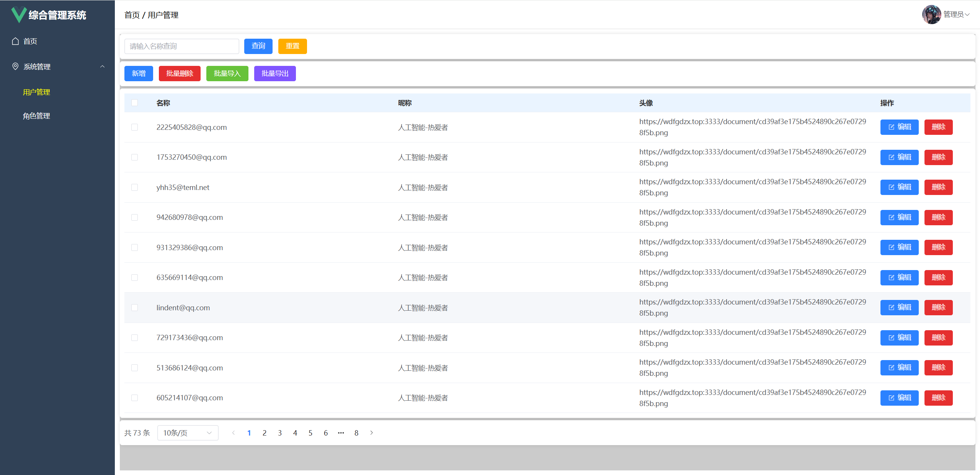This screenshot has width=980, height=475.
Task: Open the 10条/页 page size dropdown
Action: click(188, 433)
